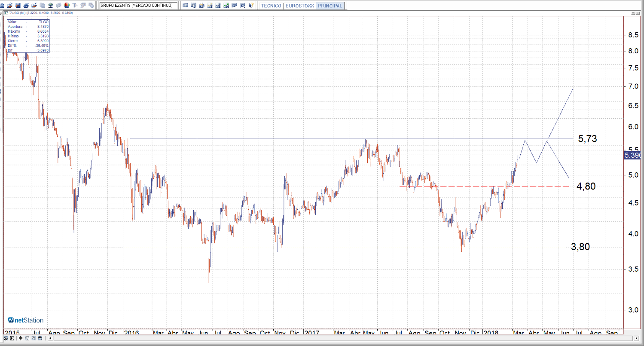The width and height of the screenshot is (644, 346).
Task: Click the 2016 label on time axis
Action: point(131,333)
